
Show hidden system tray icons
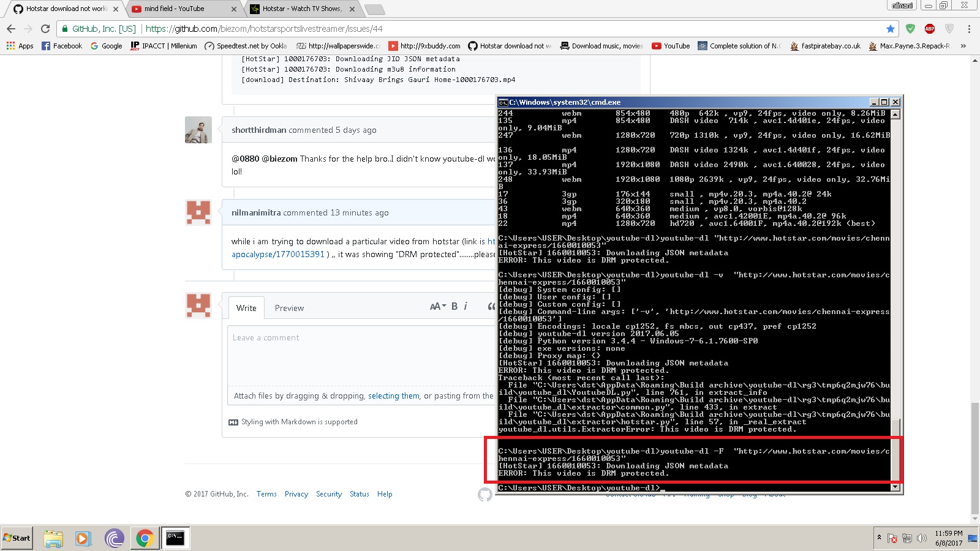click(x=879, y=538)
